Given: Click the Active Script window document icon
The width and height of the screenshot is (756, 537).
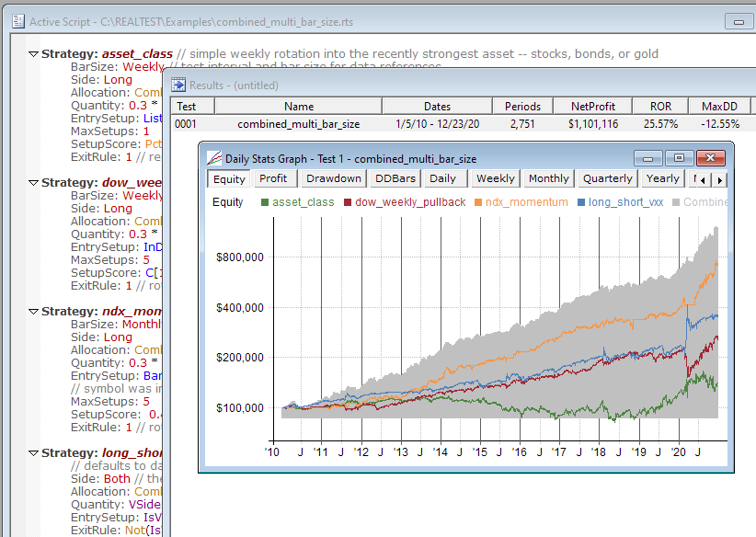Looking at the screenshot, I should (x=17, y=21).
